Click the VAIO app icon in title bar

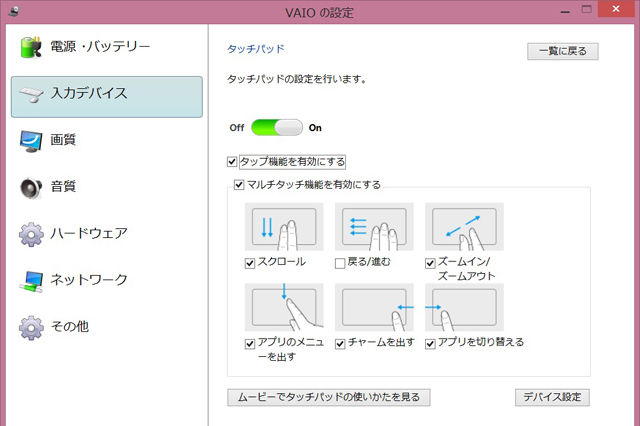point(13,11)
